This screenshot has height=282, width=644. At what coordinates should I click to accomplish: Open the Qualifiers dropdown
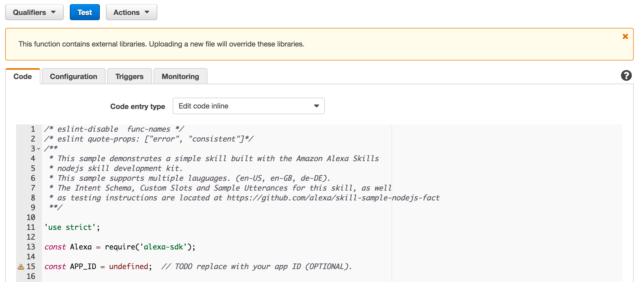[34, 12]
